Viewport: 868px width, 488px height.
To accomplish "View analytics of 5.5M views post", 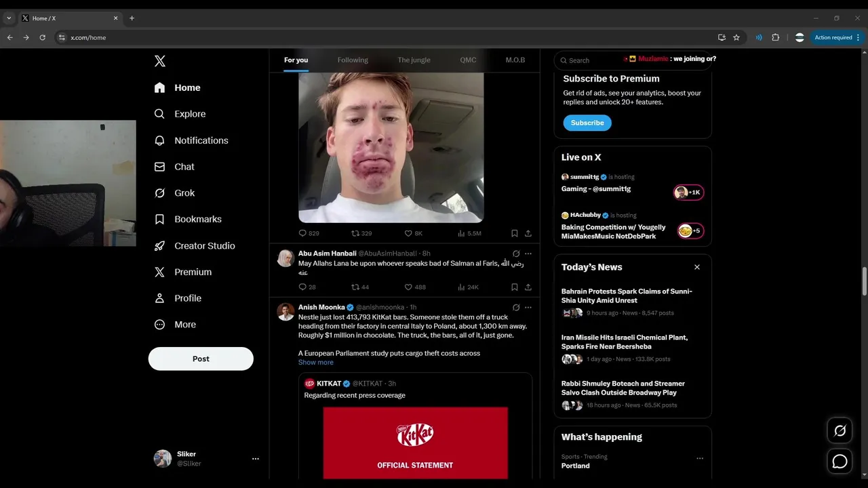I will coord(469,233).
